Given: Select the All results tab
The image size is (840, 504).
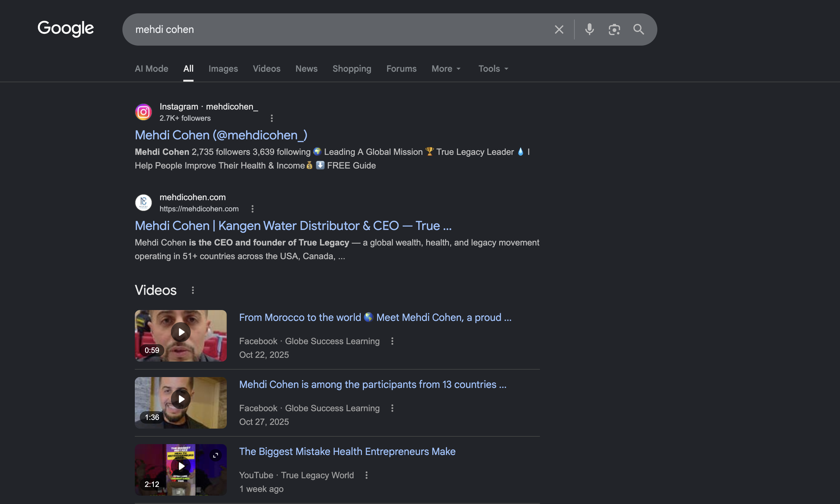Looking at the screenshot, I should click(x=188, y=69).
